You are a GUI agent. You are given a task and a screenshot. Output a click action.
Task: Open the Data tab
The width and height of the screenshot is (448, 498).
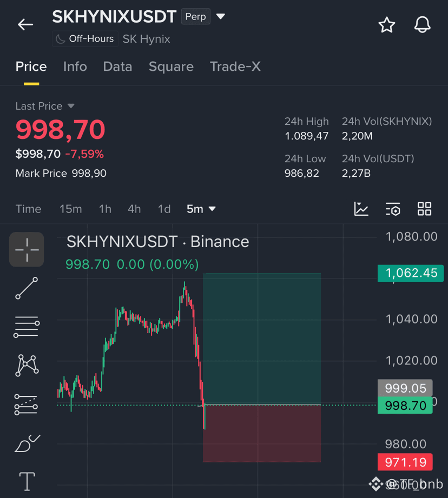click(117, 67)
